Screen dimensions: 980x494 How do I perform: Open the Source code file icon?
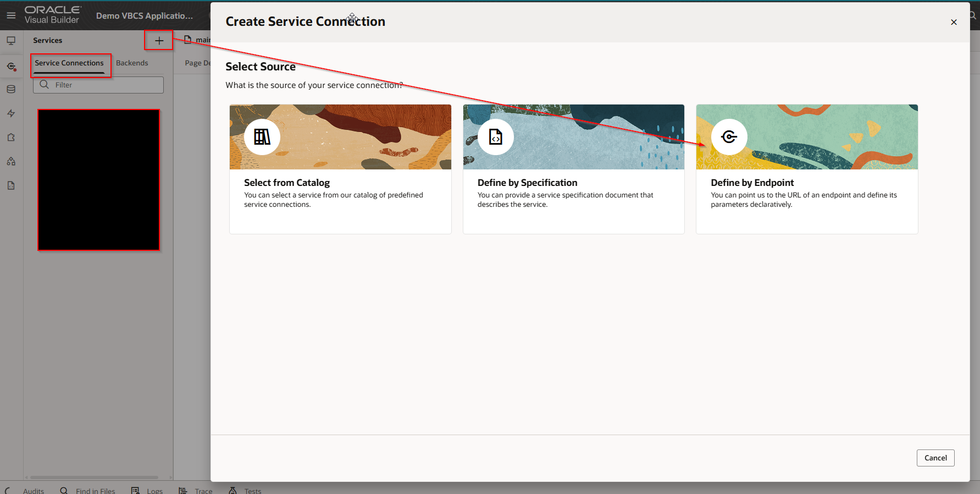pyautogui.click(x=11, y=185)
